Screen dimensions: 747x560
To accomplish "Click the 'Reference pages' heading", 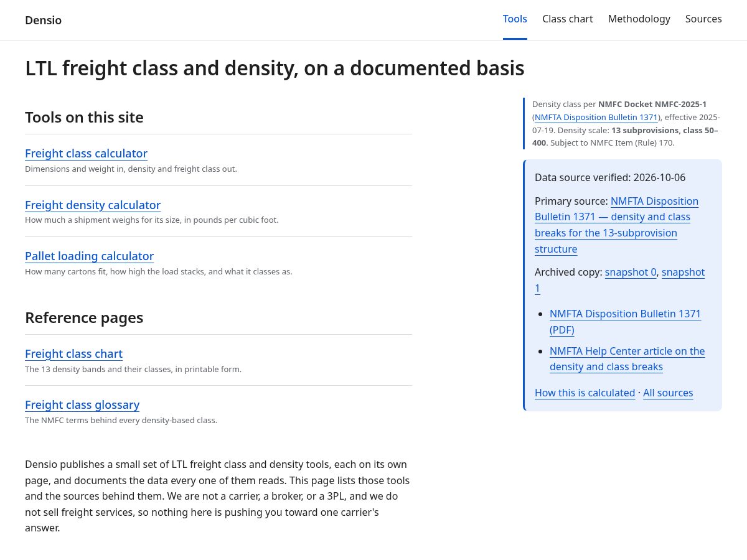I will [x=84, y=317].
